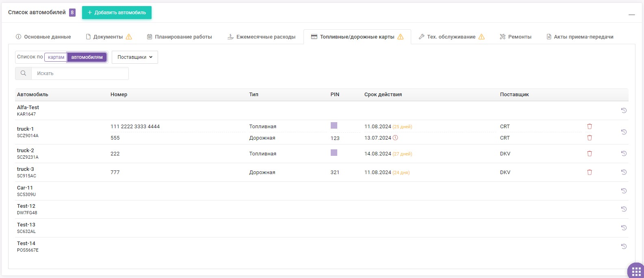Select the truck-3 vehicle name
The image size is (644, 278).
(x=25, y=169)
